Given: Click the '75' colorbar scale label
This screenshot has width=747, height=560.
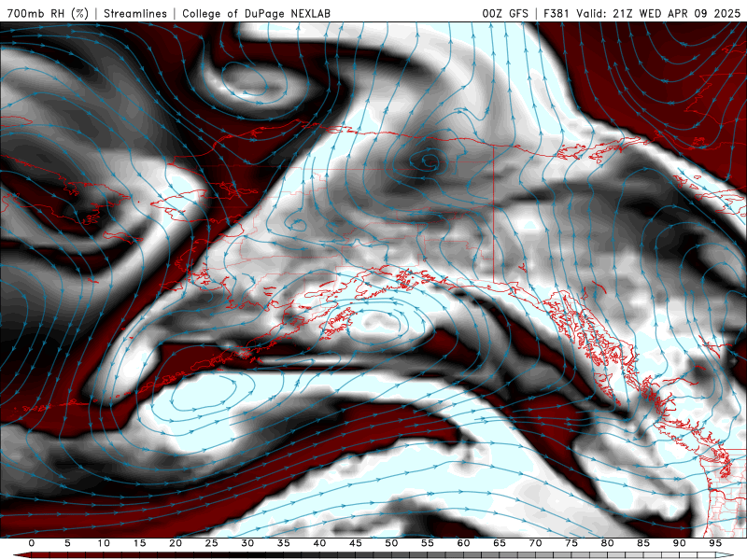Looking at the screenshot, I should (571, 543).
